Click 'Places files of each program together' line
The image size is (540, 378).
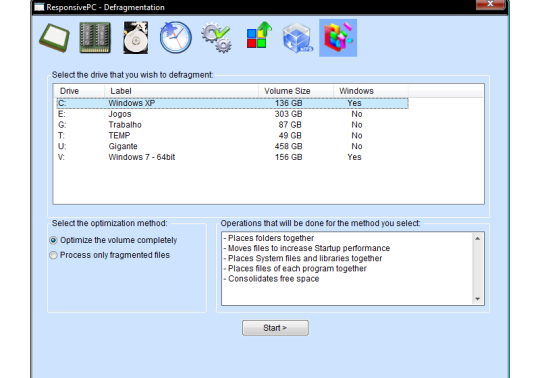pos(295,269)
